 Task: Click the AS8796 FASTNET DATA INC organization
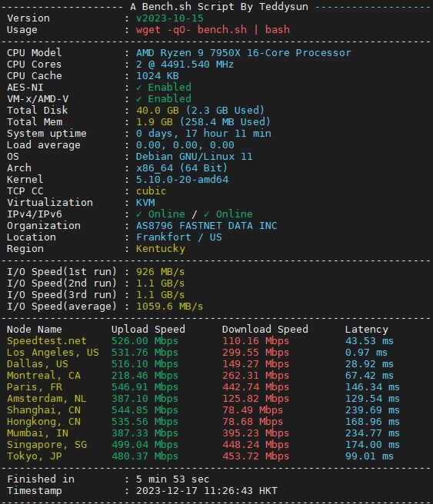206,226
